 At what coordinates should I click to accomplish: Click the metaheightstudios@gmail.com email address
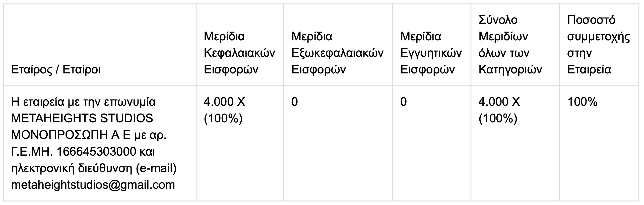[x=93, y=185]
